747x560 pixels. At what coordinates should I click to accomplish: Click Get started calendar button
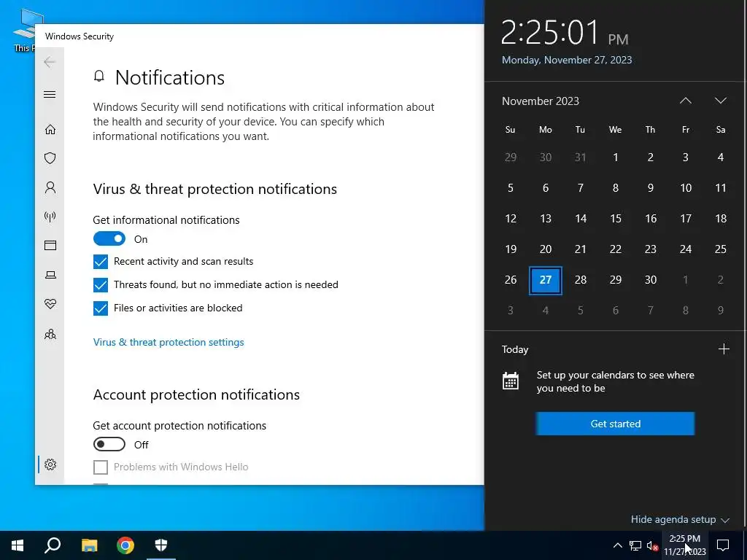pyautogui.click(x=615, y=424)
